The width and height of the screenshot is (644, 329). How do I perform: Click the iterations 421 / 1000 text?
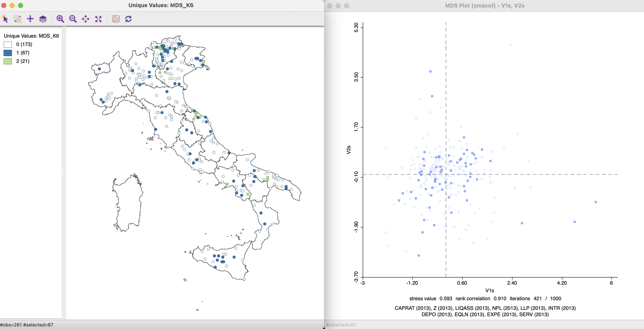point(535,299)
